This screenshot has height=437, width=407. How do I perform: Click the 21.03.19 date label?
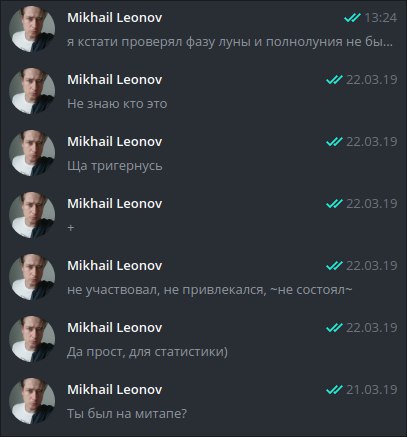tap(372, 389)
